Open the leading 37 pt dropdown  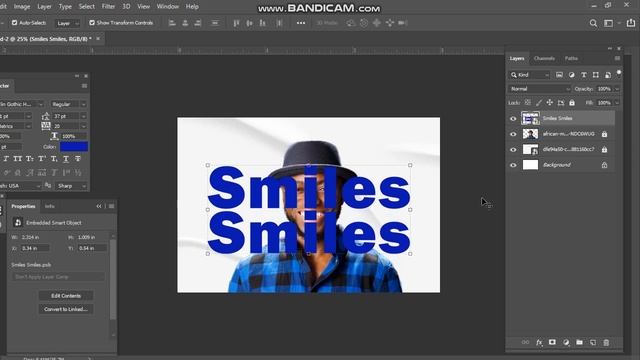tap(83, 116)
